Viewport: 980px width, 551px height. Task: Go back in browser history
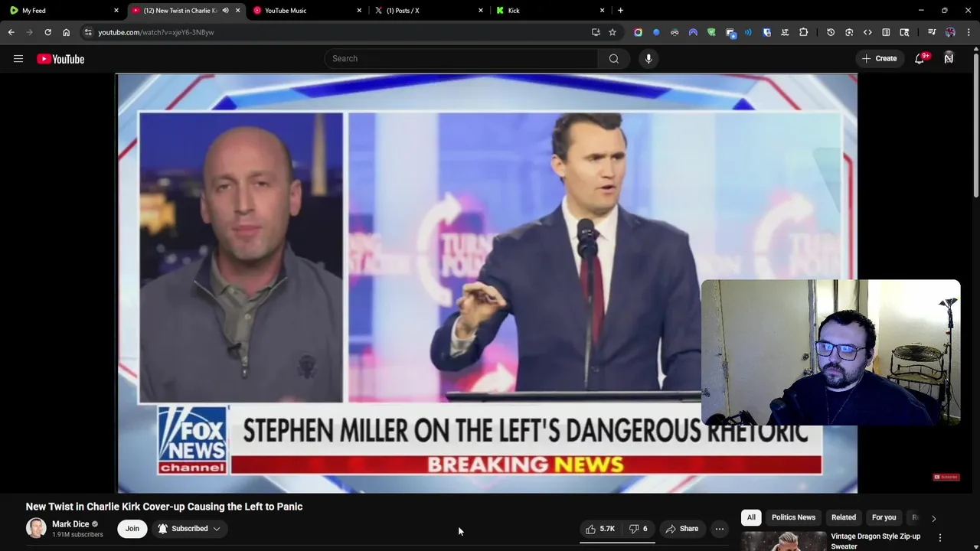click(x=11, y=32)
